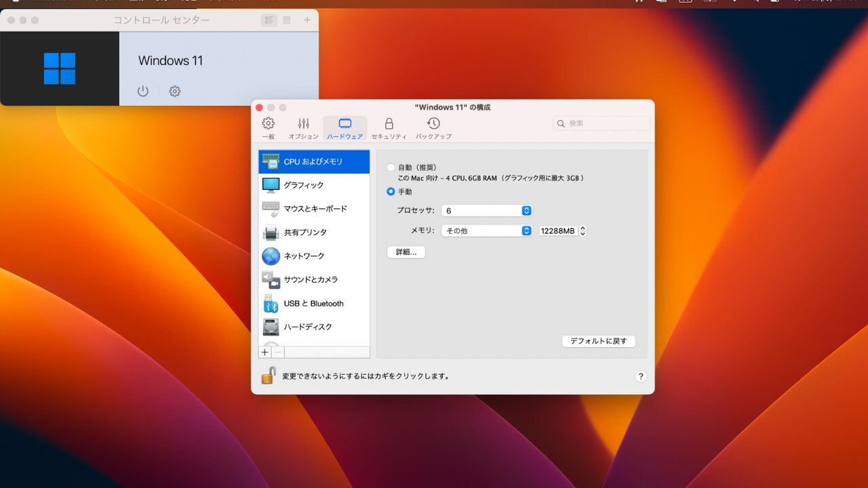Open サウンドとカメラ settings

[x=314, y=279]
